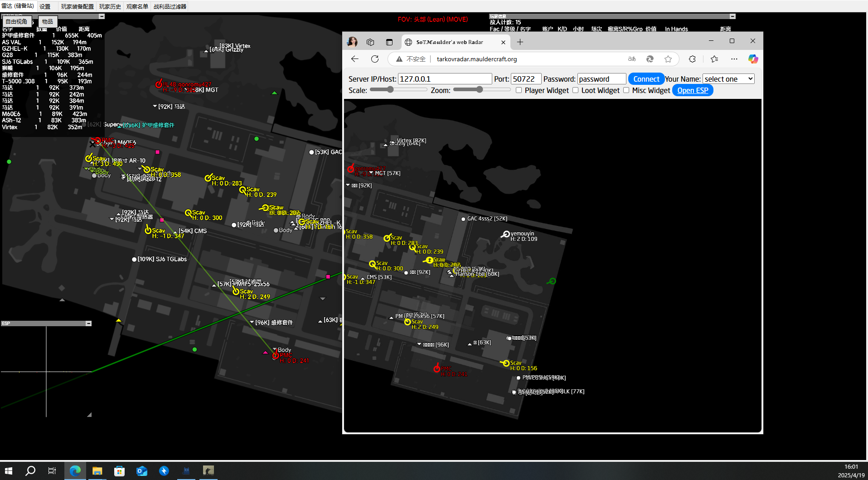
Task: Switch to the 玩家装备配置 tab
Action: (x=78, y=6)
